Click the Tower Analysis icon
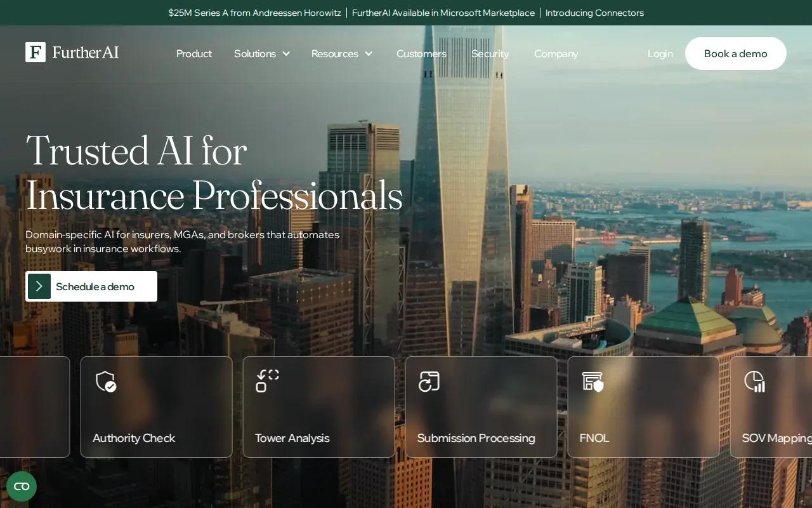The height and width of the screenshot is (508, 812). 268,381
